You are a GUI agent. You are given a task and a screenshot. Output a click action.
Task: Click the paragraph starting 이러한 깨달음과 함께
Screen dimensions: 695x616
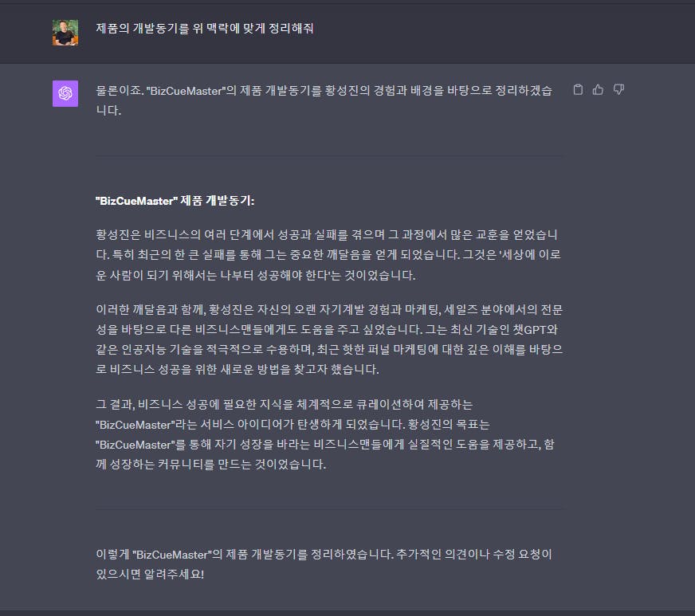click(x=329, y=339)
